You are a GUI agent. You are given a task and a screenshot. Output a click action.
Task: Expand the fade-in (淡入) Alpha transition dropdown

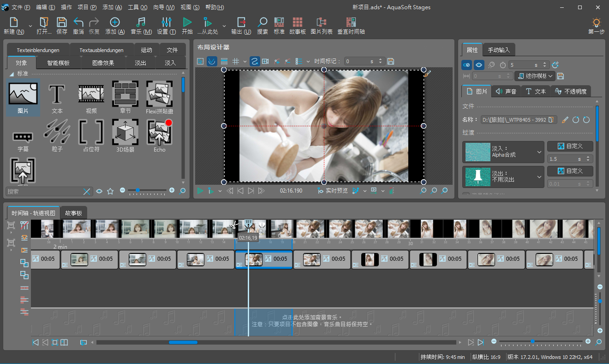click(539, 152)
